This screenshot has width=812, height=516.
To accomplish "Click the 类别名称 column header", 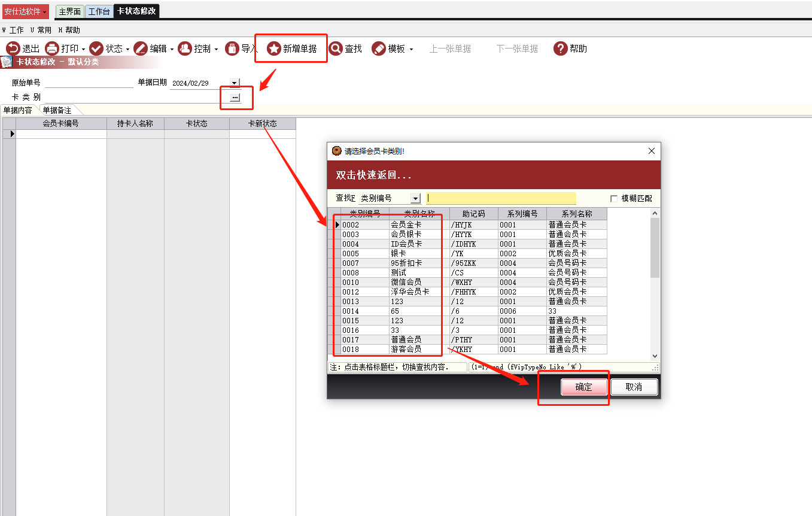I will [419, 214].
